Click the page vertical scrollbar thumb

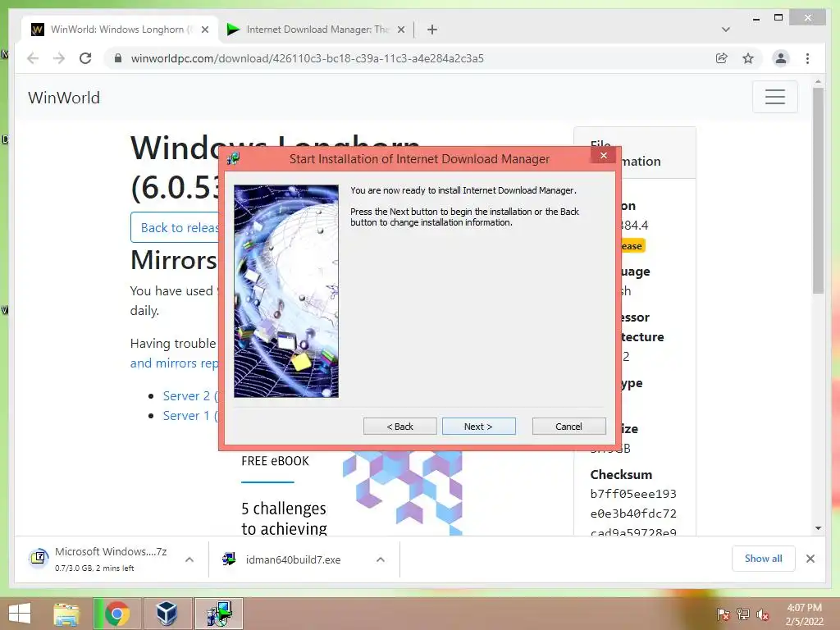pos(818,190)
